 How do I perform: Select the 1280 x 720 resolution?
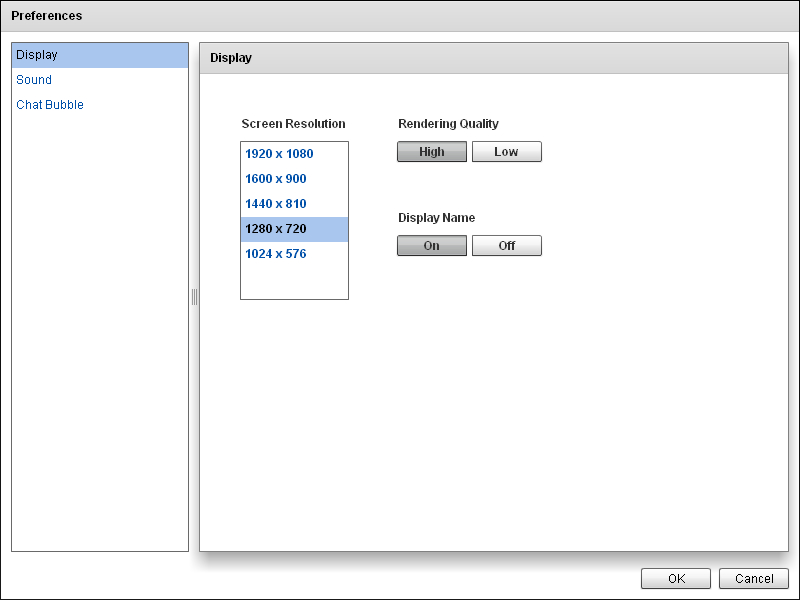point(294,229)
